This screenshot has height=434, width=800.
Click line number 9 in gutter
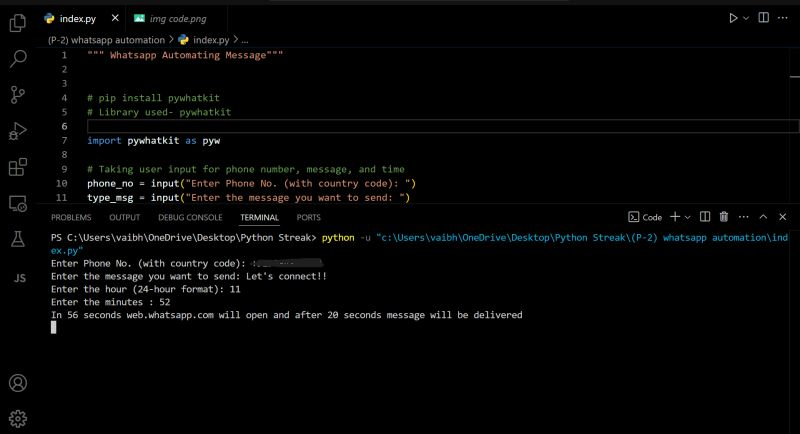pyautogui.click(x=64, y=169)
